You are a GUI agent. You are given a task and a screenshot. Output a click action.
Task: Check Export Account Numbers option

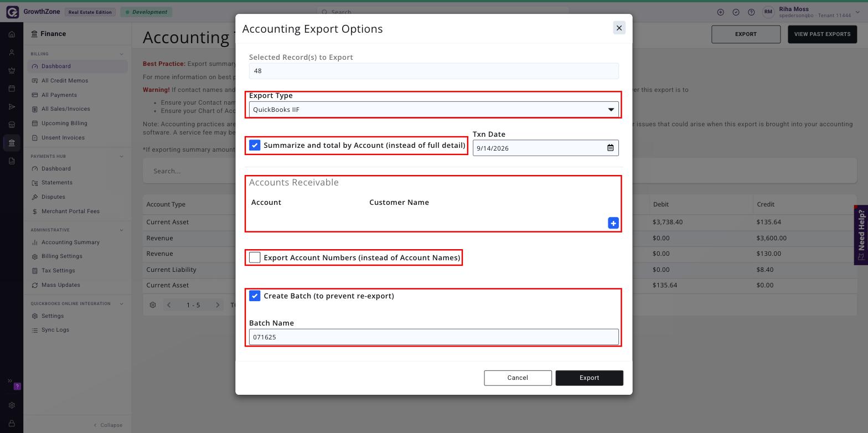click(x=255, y=257)
